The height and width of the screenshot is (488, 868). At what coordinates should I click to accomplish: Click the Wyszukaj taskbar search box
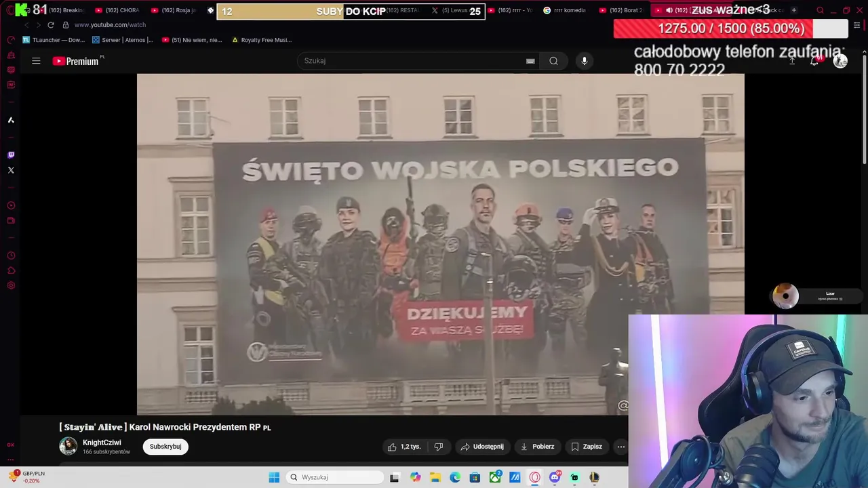pos(335,477)
